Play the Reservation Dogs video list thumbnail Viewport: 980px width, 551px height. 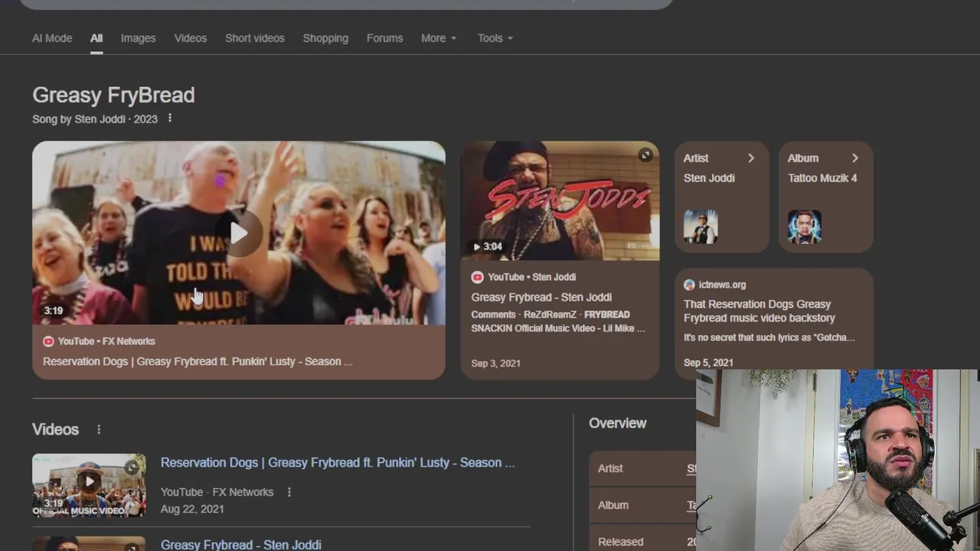pyautogui.click(x=89, y=485)
